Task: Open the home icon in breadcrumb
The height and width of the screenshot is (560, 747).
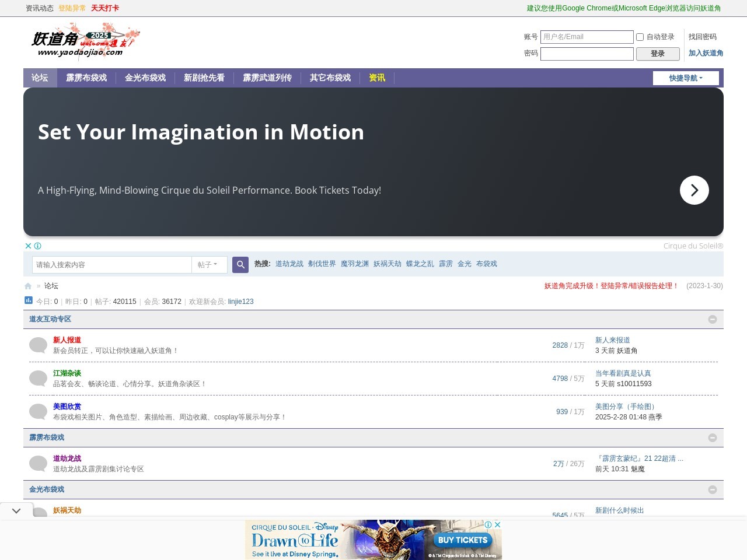Action: click(28, 286)
